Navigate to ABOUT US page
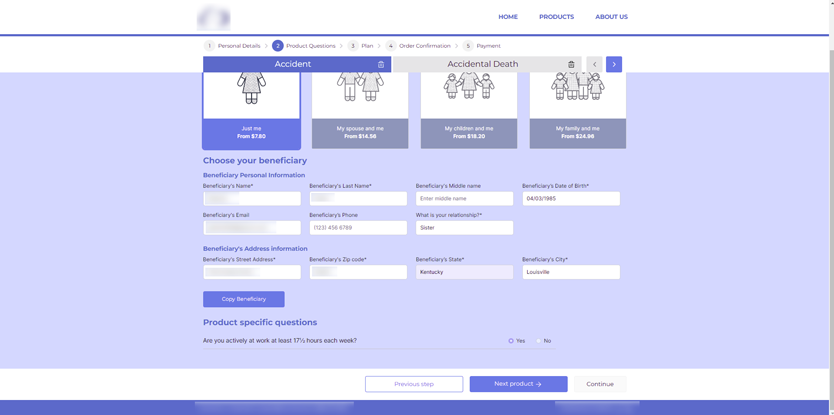Image resolution: width=834 pixels, height=415 pixels. click(611, 17)
